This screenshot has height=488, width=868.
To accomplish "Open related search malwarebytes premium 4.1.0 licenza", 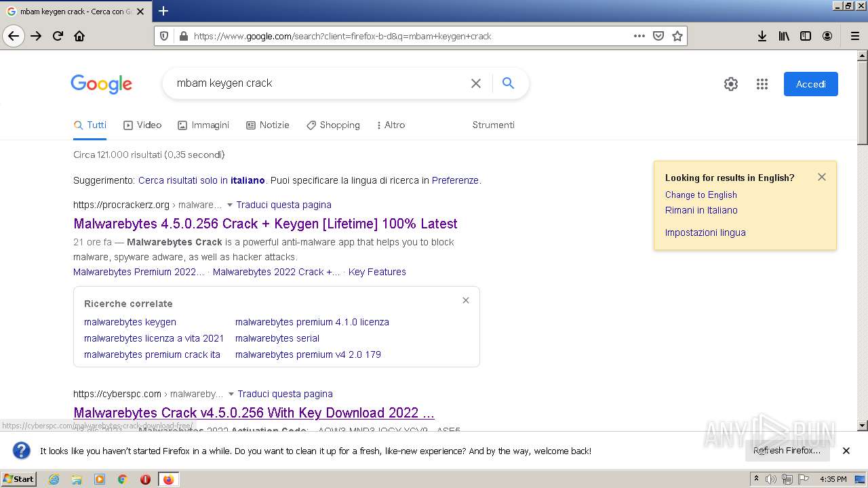I will point(312,322).
